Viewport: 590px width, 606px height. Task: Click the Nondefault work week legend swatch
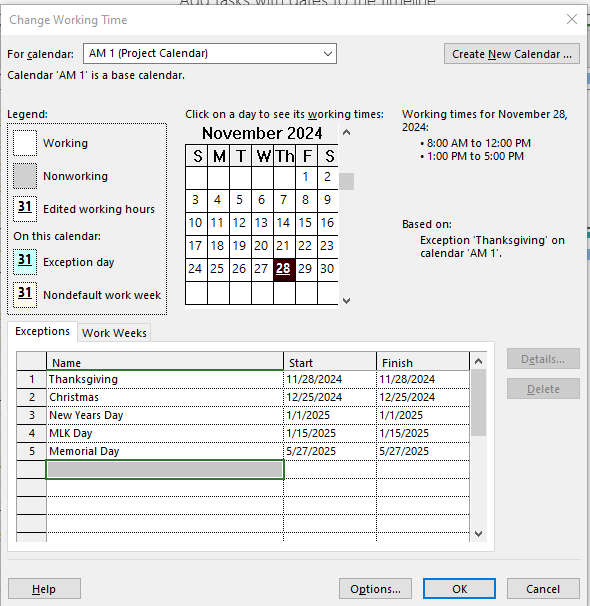tap(25, 295)
